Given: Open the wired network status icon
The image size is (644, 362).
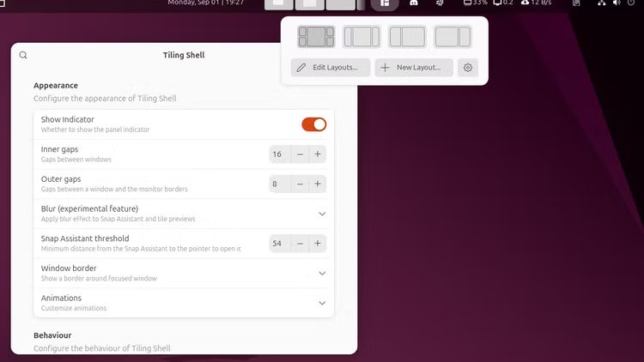Looking at the screenshot, I should pyautogui.click(x=601, y=3).
